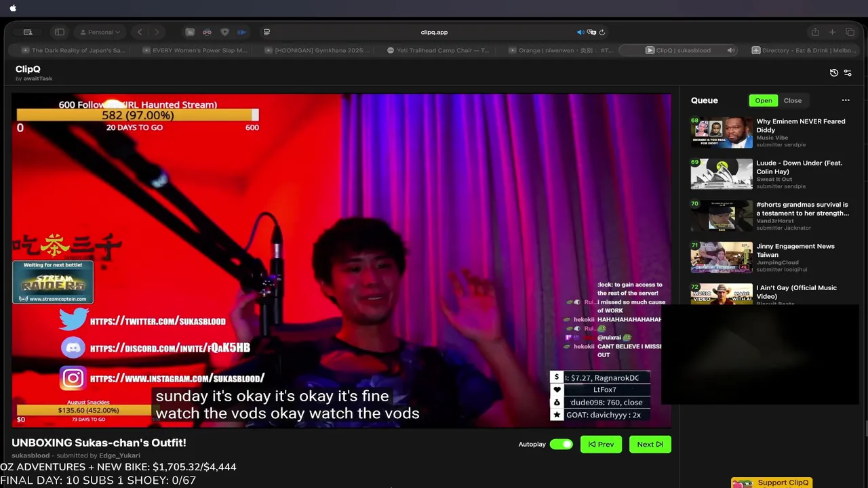Show the tab overview
Viewport: 868px width, 488px height.
pyautogui.click(x=850, y=32)
